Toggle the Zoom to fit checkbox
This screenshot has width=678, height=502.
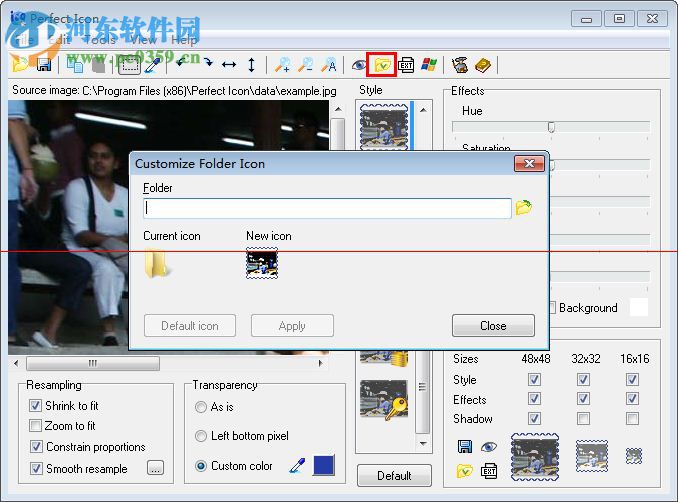coord(36,426)
